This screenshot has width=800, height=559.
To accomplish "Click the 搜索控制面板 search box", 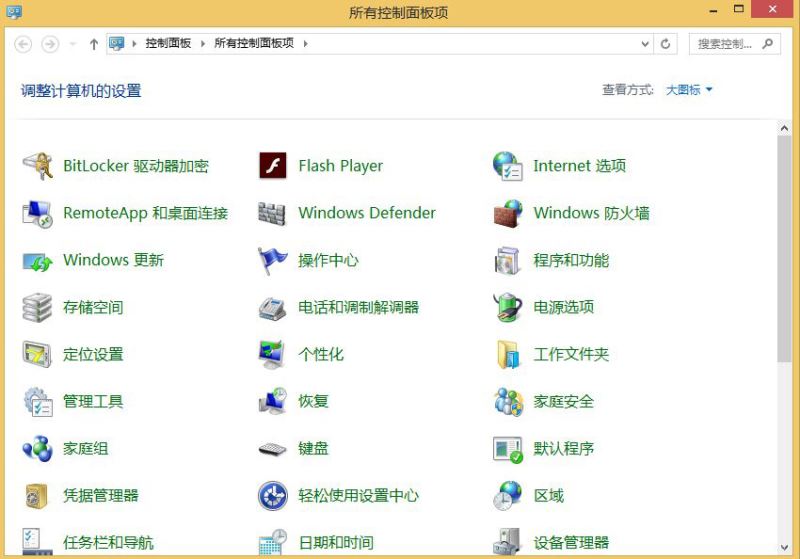I will coord(724,44).
